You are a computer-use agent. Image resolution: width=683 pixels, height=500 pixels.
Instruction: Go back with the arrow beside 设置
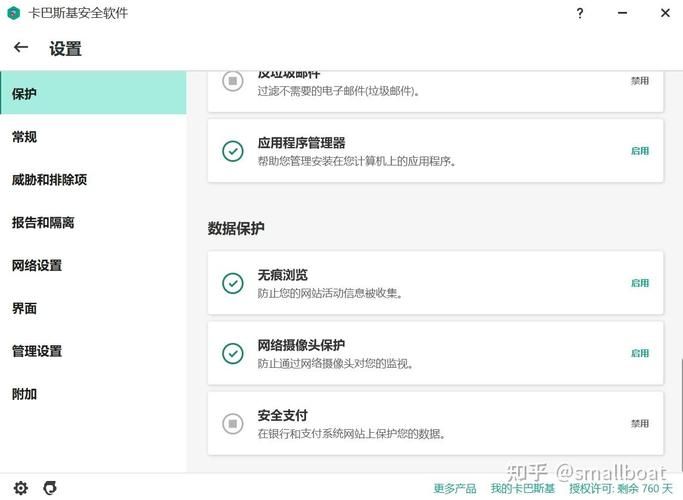click(x=20, y=47)
